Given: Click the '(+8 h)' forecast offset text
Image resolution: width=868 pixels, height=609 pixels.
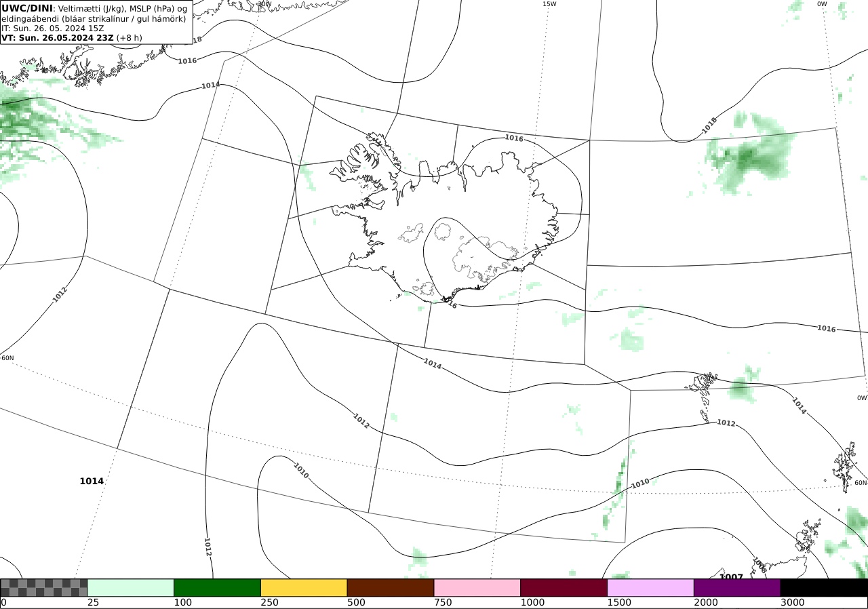Looking at the screenshot, I should pyautogui.click(x=130, y=38).
